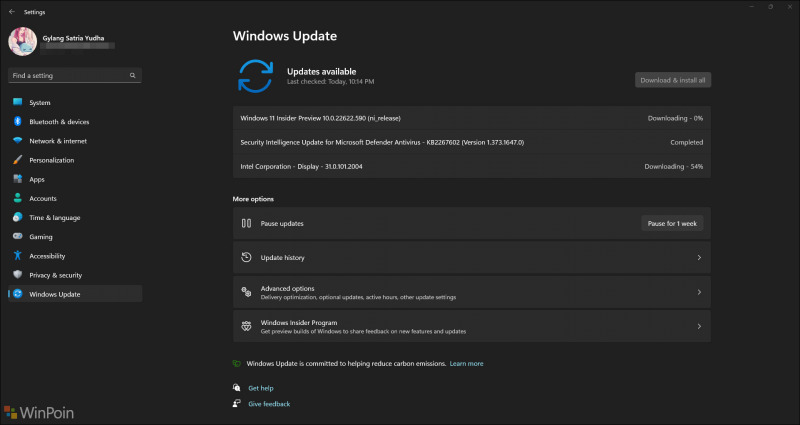Select the System icon in sidebar
This screenshot has height=425, width=800.
(18, 103)
